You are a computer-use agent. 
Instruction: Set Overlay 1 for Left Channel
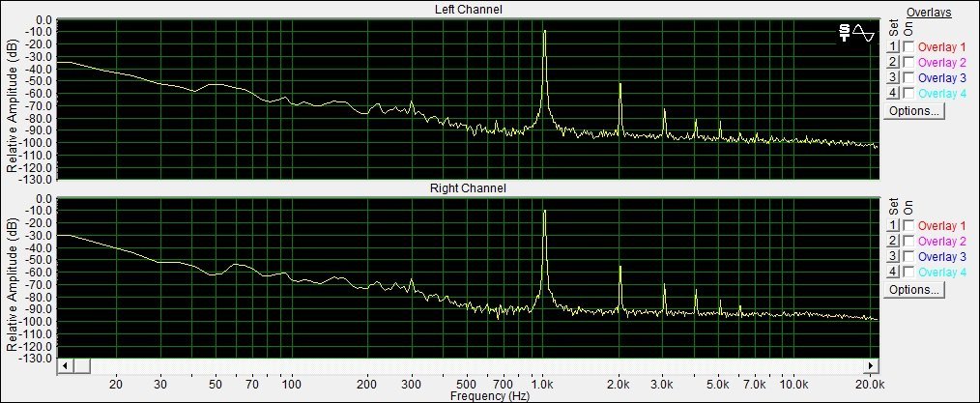893,46
